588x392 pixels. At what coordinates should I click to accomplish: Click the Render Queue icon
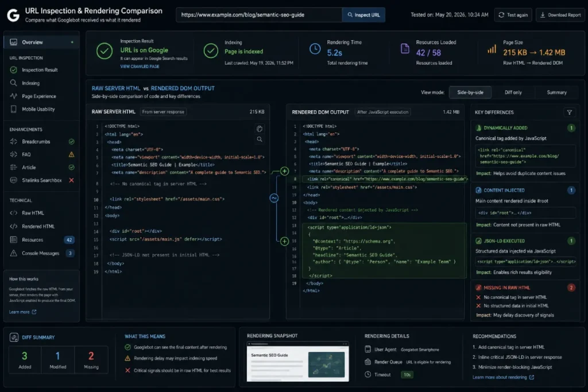pos(368,362)
